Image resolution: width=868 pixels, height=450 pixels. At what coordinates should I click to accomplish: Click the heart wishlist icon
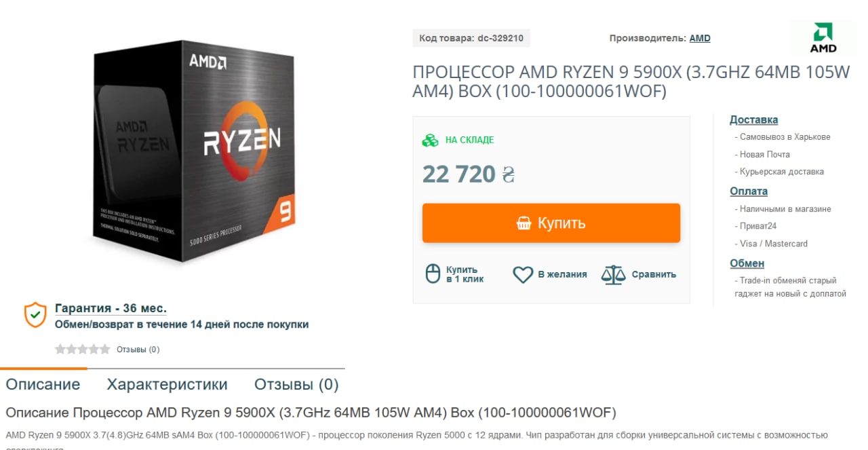(523, 274)
